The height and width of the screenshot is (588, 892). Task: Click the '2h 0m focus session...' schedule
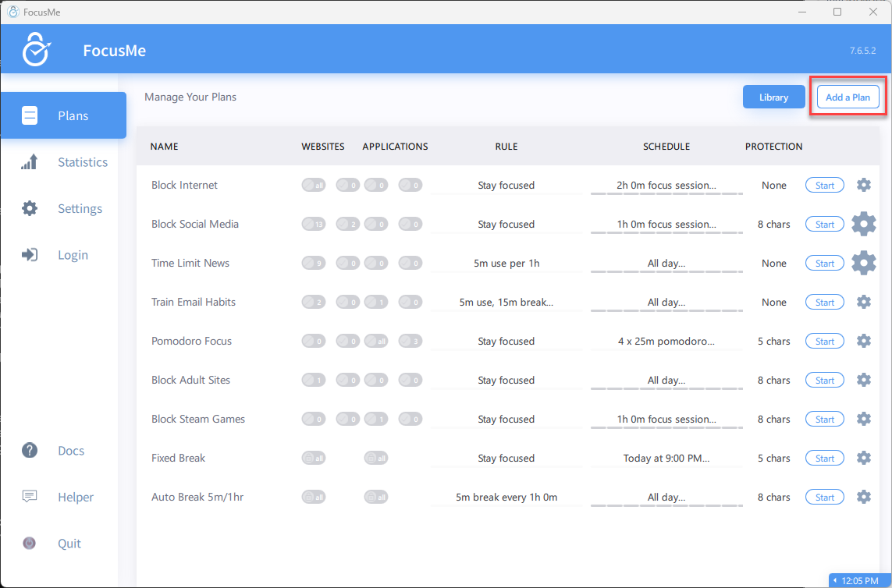(x=666, y=185)
